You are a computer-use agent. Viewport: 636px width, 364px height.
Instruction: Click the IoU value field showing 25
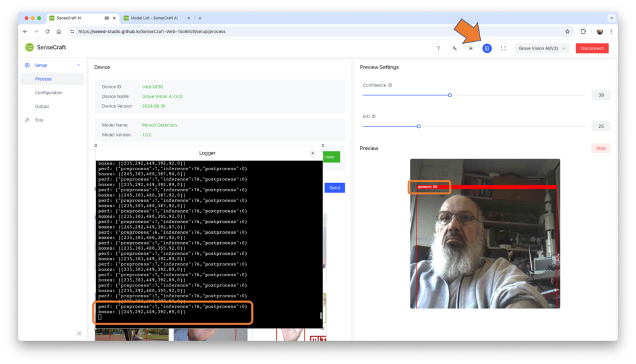[600, 126]
